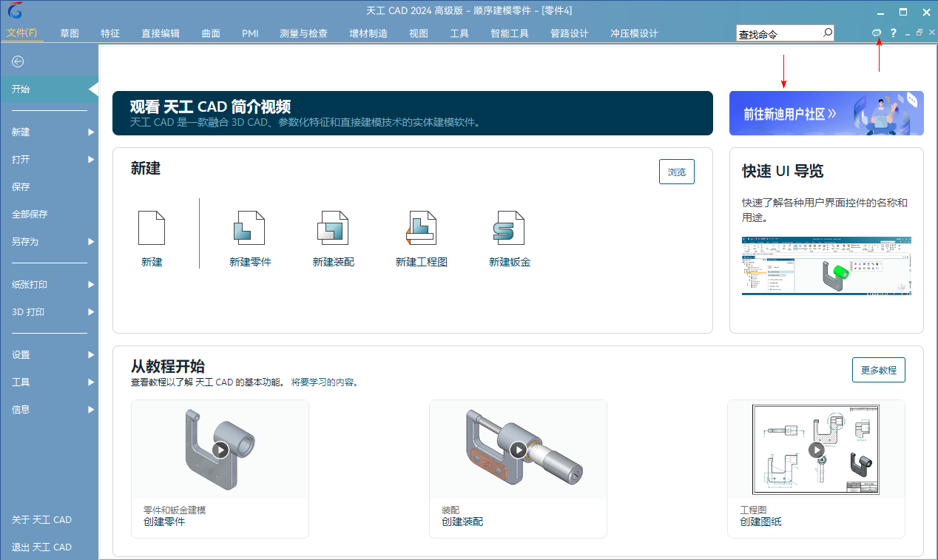Image resolution: width=938 pixels, height=560 pixels.
Task: Click the blank New document icon
Action: [152, 228]
